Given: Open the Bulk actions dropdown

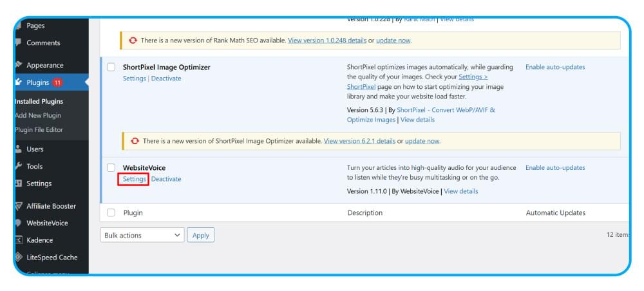Looking at the screenshot, I should pos(142,235).
